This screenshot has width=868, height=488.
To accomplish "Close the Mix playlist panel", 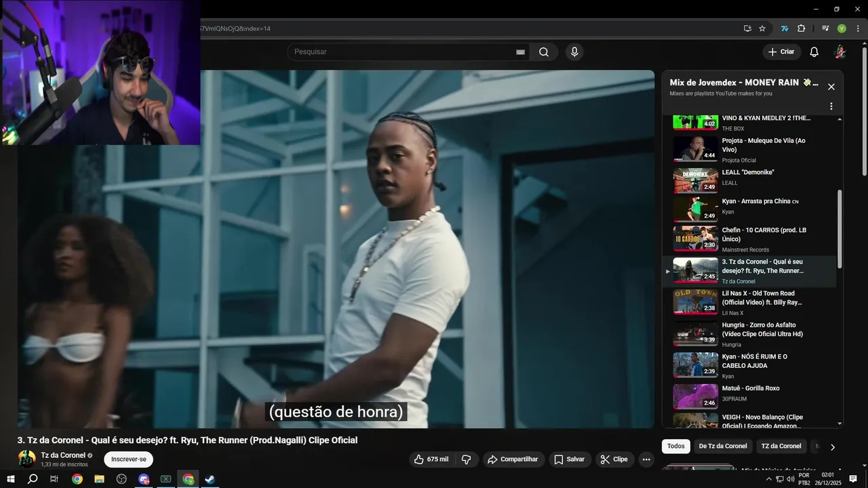I will pos(831,87).
